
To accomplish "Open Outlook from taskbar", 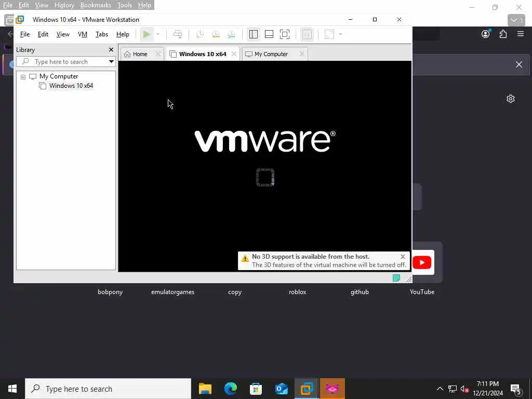I will 281,389.
